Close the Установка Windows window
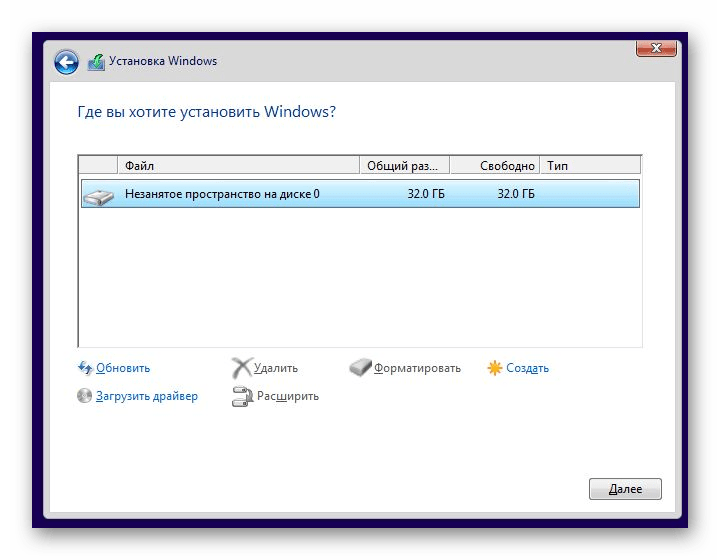This screenshot has width=720, height=560. click(x=657, y=48)
